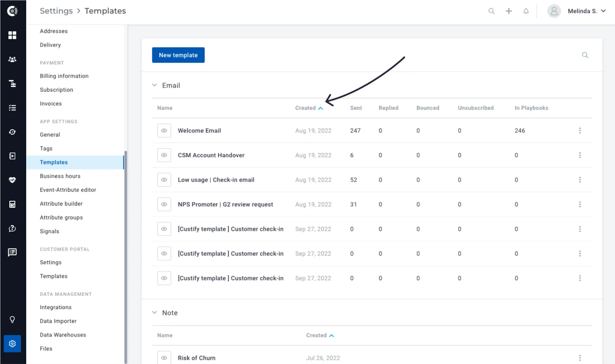Collapse the Email section chevron
This screenshot has height=364, width=615.
pos(155,85)
